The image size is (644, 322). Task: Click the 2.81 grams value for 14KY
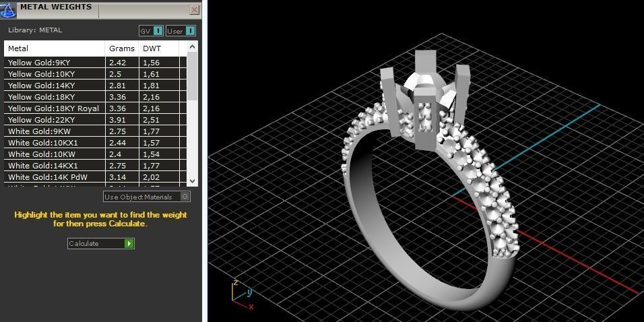click(x=117, y=86)
